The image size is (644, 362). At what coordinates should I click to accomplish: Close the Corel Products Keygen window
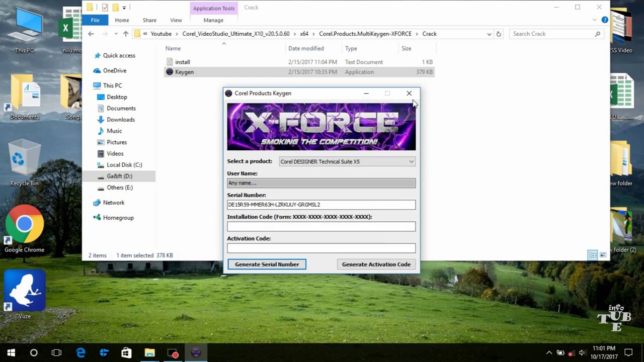[x=409, y=93]
